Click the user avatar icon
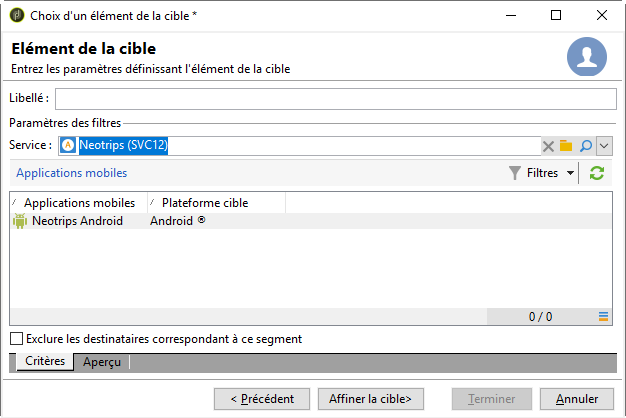 click(586, 57)
